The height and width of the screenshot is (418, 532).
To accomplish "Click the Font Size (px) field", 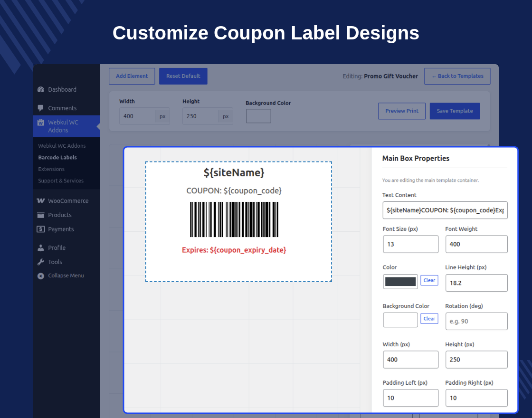I will coord(410,244).
